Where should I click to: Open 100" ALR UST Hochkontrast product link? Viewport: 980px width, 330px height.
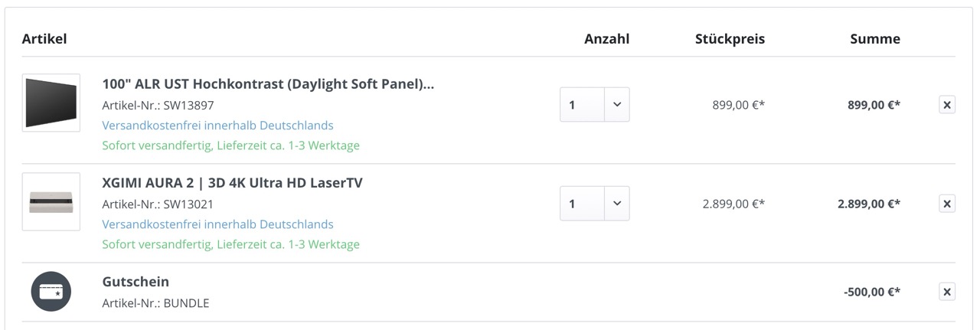[x=268, y=83]
